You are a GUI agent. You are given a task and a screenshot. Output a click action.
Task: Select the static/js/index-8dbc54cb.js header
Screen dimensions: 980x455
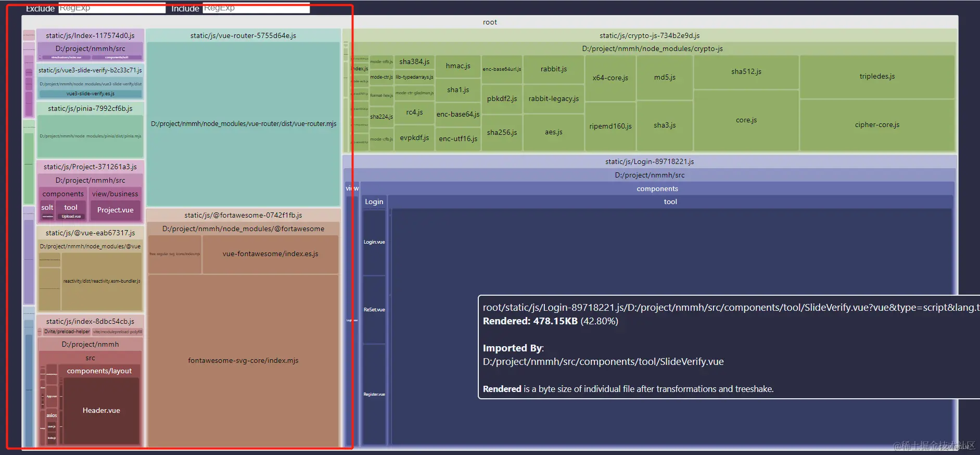(90, 321)
